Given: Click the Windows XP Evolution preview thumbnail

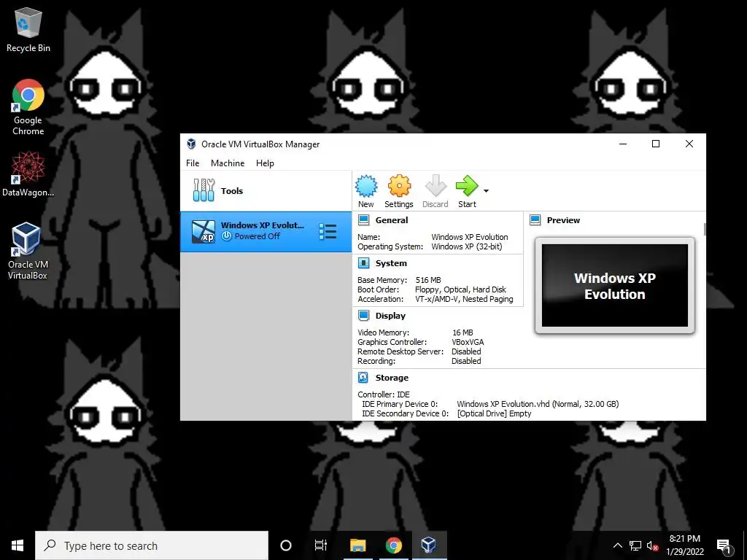Looking at the screenshot, I should 614,285.
